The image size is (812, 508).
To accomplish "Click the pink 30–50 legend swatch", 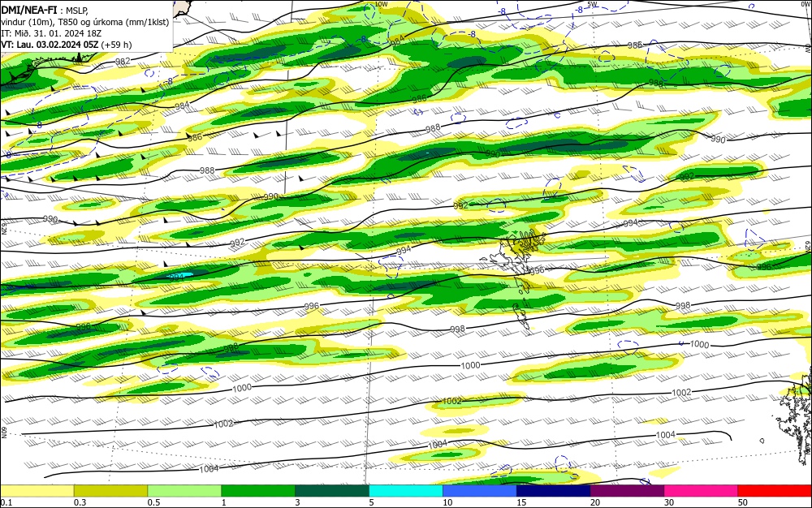I will (701, 491).
